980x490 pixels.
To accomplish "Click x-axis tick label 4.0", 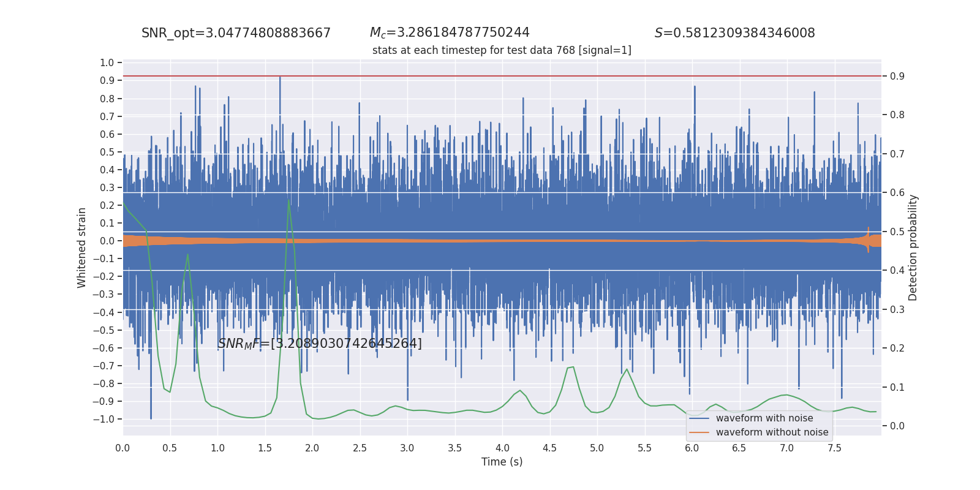I will [502, 448].
